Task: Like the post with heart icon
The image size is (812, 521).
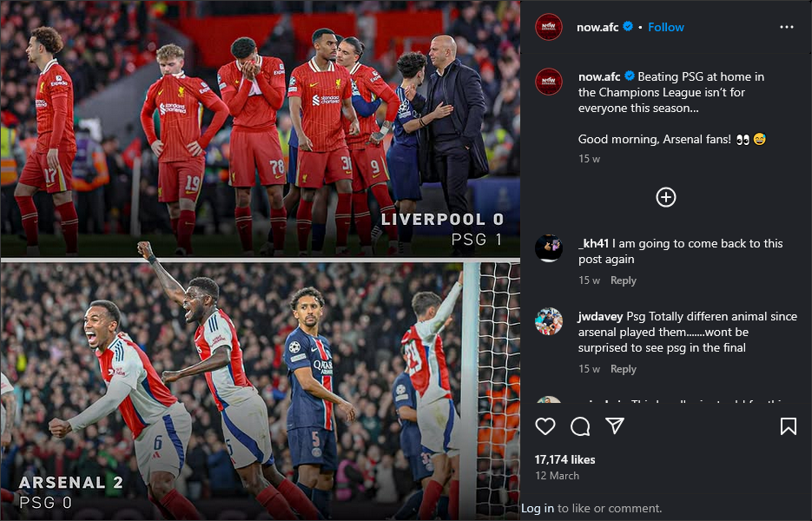Action: pyautogui.click(x=545, y=426)
